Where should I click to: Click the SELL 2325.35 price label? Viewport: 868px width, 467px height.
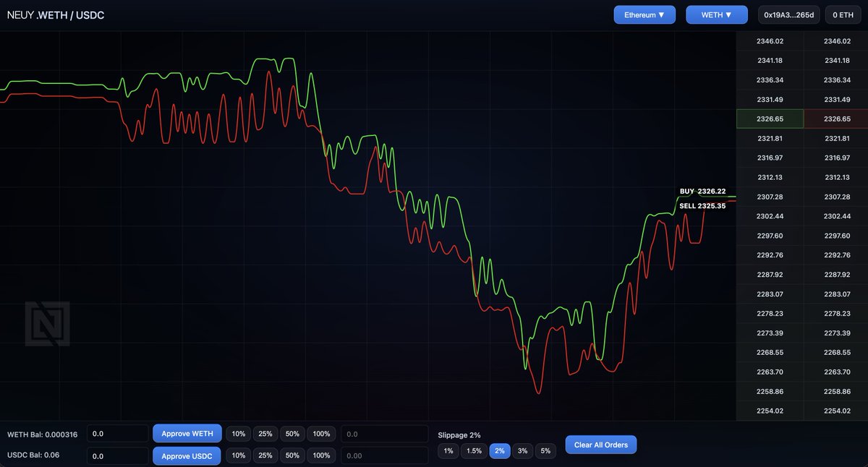(x=702, y=206)
